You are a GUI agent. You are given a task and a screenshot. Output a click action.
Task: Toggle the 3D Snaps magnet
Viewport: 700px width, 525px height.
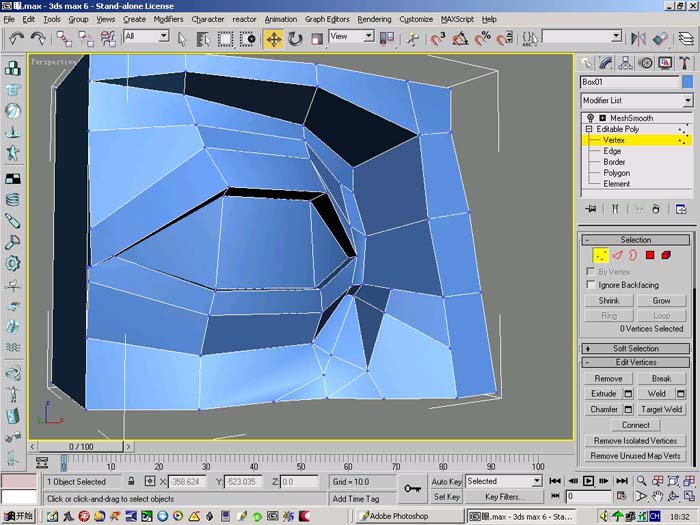point(438,39)
